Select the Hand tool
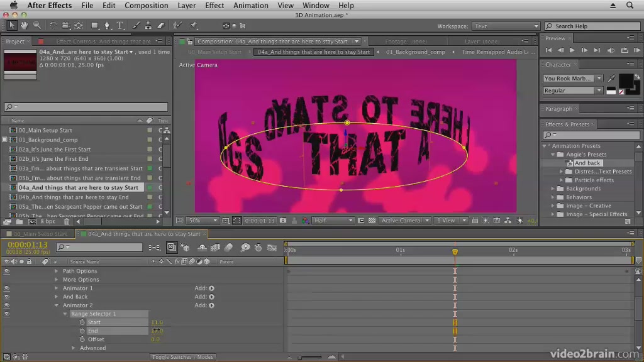This screenshot has width=644, height=362. (25, 25)
